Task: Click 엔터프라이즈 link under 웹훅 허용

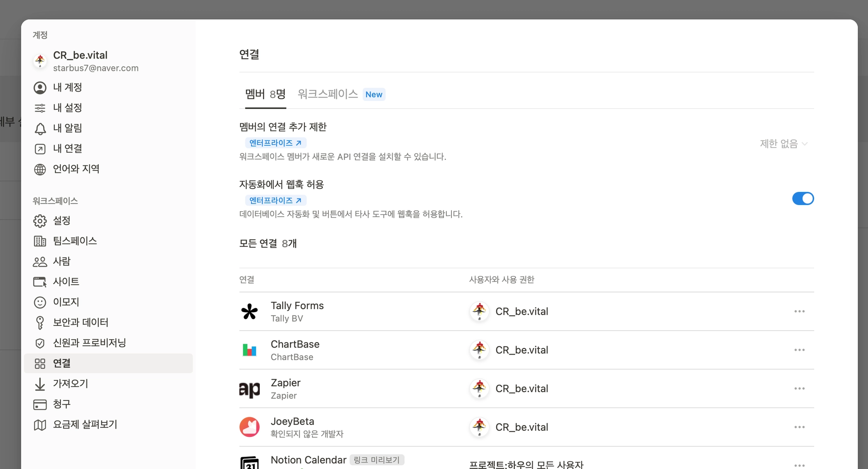Action: pos(275,200)
